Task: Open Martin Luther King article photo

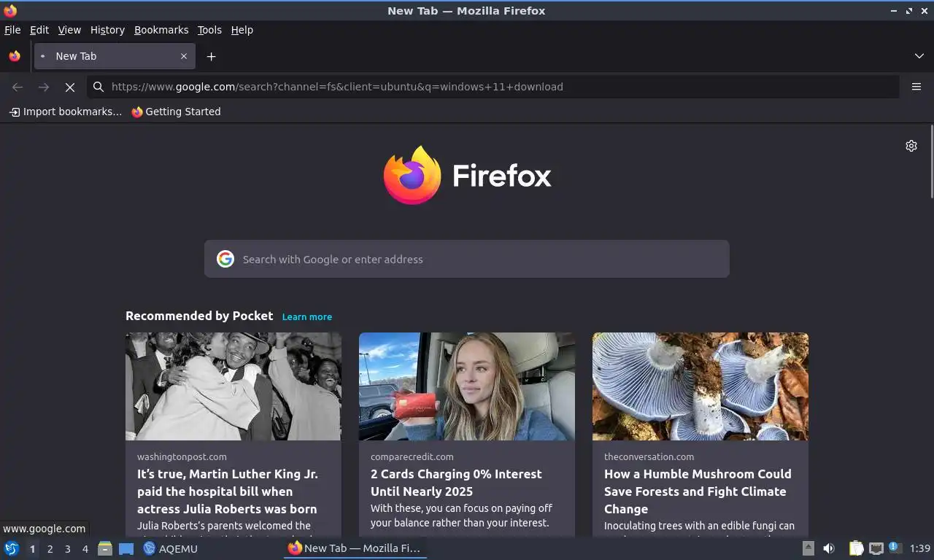Action: tap(233, 386)
